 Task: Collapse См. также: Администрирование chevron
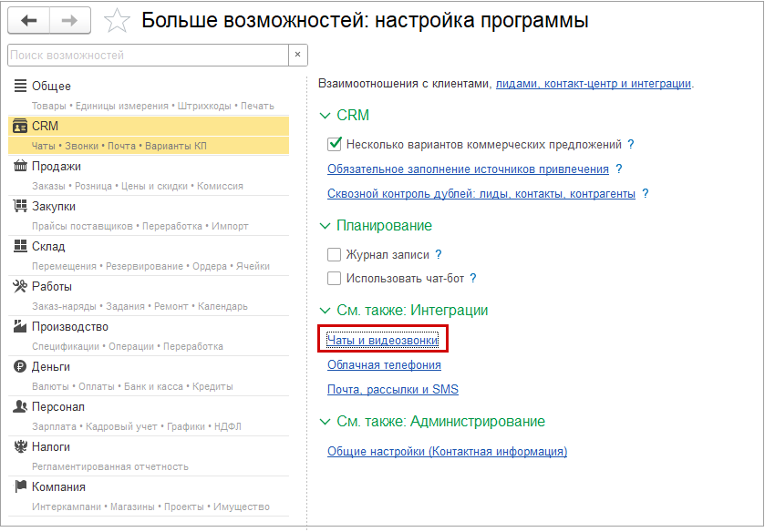pyautogui.click(x=325, y=422)
